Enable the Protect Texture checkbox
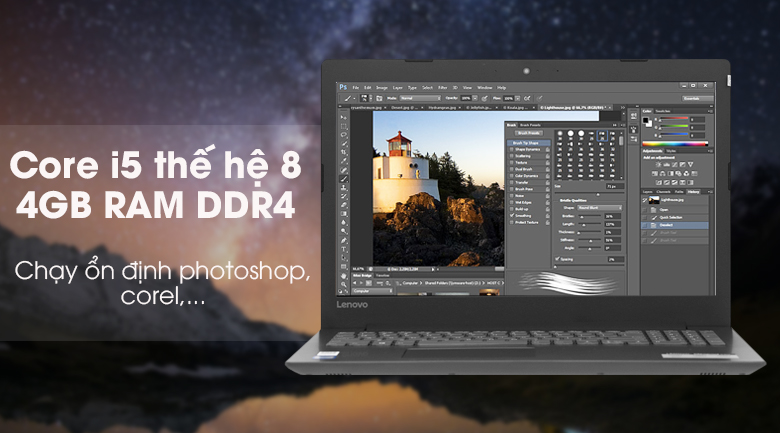780x433 pixels. point(511,222)
